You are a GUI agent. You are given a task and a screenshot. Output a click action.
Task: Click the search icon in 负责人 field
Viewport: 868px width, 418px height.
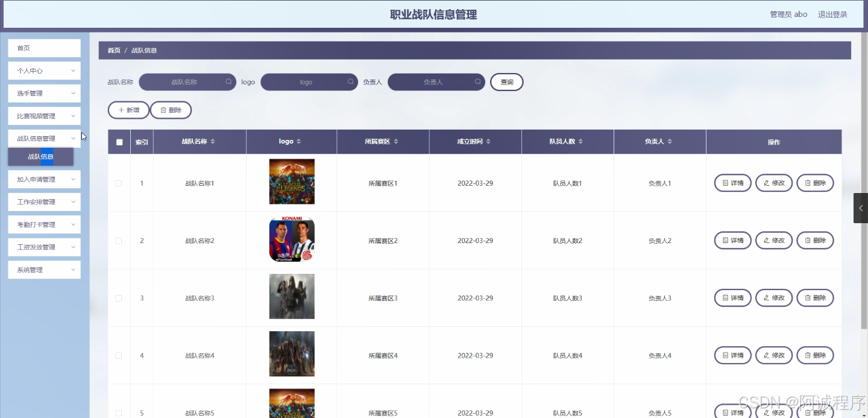point(478,81)
